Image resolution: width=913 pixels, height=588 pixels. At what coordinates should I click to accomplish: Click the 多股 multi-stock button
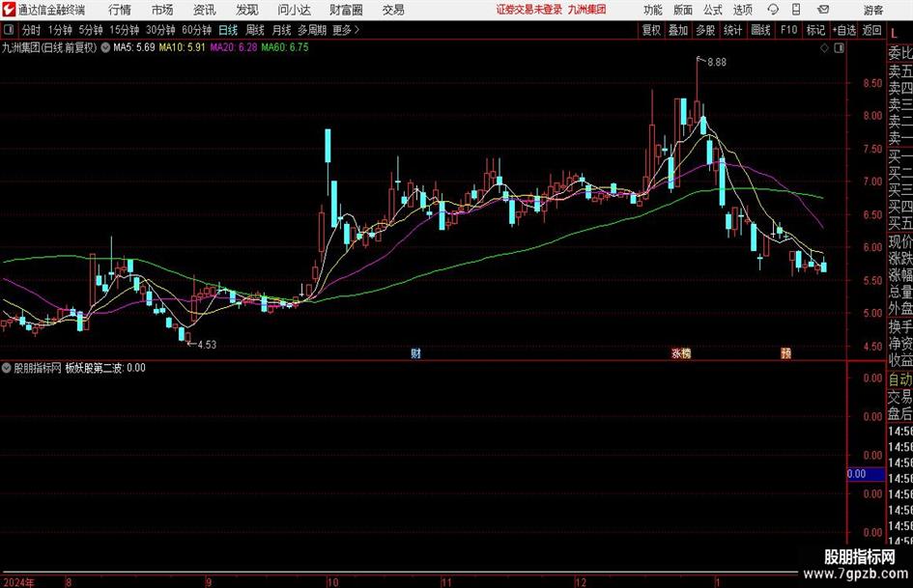(x=705, y=30)
